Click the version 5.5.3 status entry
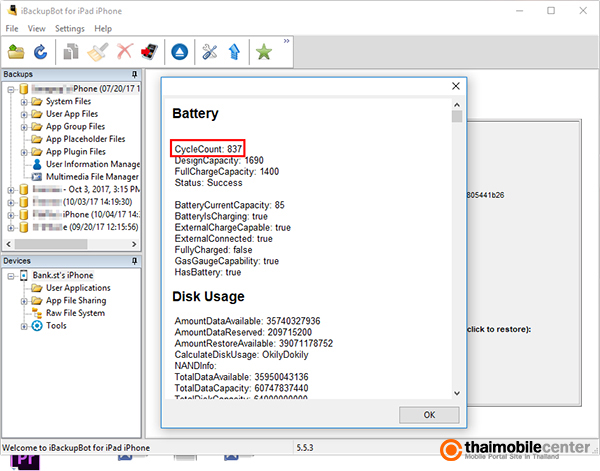600x471 pixels. [x=305, y=447]
